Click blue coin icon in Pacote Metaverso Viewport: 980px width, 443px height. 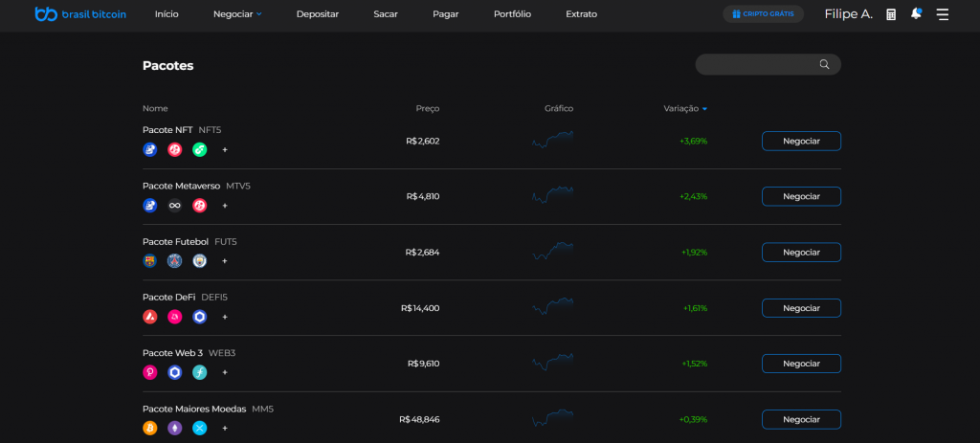pos(150,206)
